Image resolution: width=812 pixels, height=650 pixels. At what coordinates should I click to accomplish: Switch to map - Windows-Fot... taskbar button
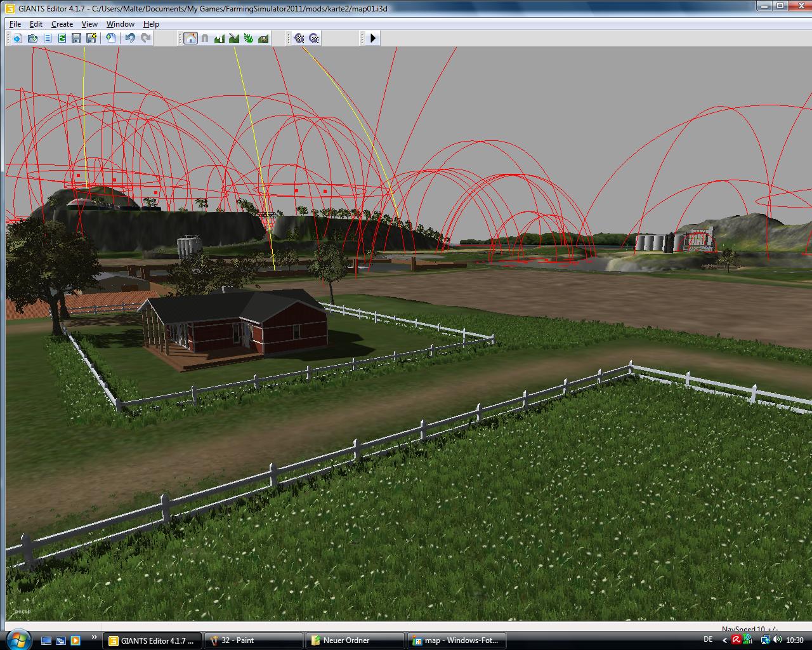457,640
